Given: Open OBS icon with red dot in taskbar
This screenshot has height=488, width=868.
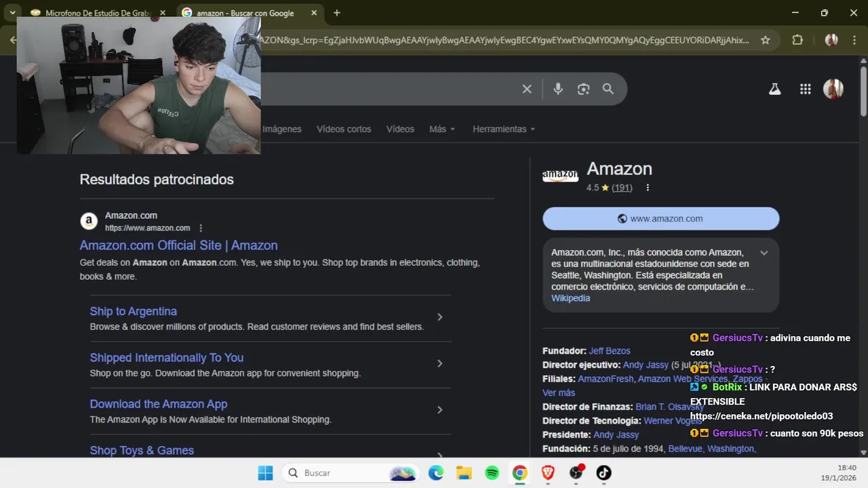Looking at the screenshot, I should click(576, 472).
